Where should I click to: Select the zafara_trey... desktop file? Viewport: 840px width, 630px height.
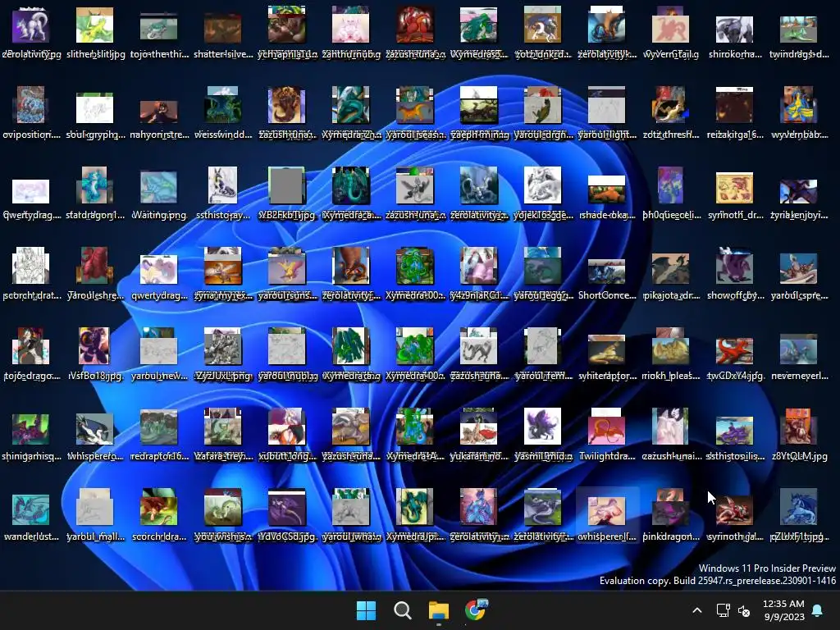coord(223,435)
